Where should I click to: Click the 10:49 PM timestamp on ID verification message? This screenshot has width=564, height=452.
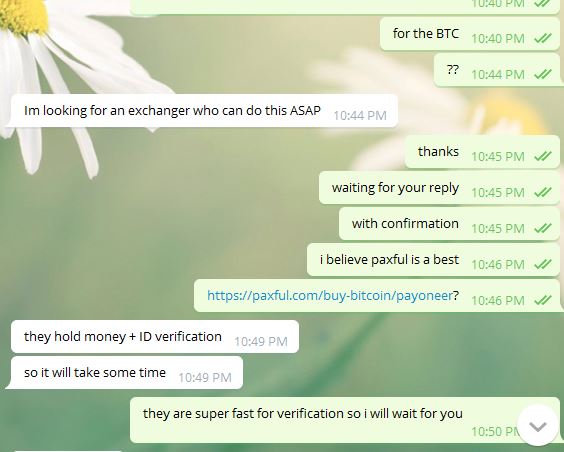coord(261,342)
